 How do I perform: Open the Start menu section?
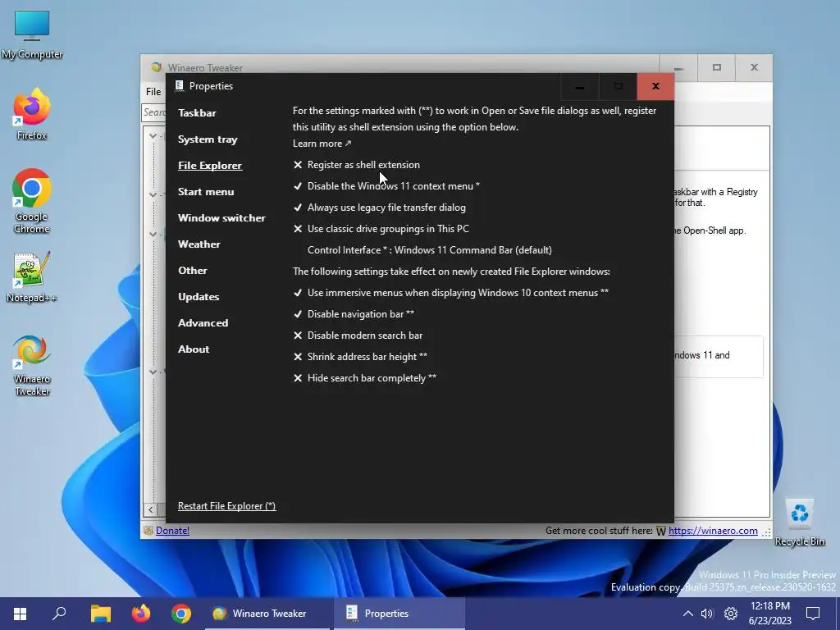click(206, 192)
